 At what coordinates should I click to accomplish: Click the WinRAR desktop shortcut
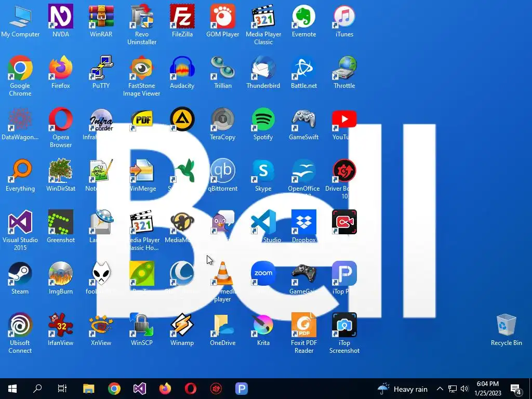click(101, 17)
